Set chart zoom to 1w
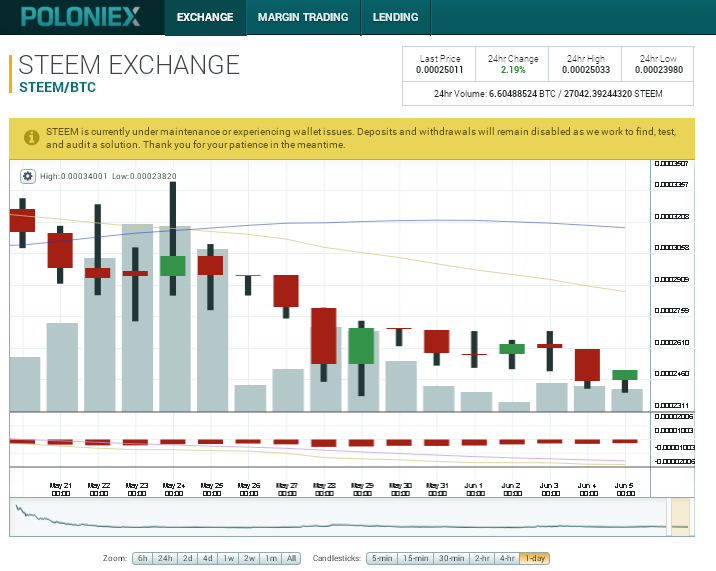The image size is (716, 571). [x=228, y=558]
